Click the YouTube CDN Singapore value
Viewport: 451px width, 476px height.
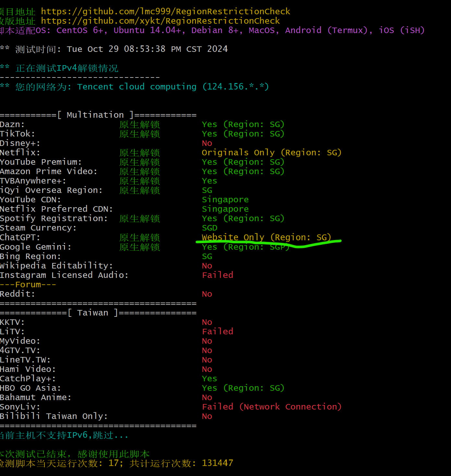tap(225, 200)
